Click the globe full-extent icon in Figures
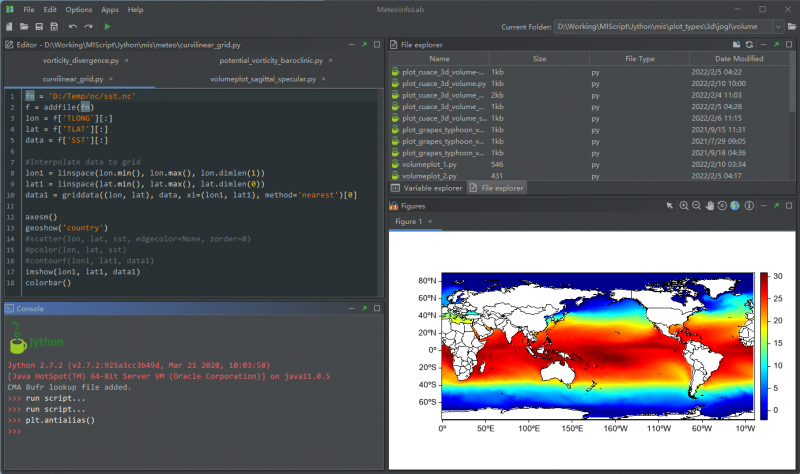 [x=734, y=205]
